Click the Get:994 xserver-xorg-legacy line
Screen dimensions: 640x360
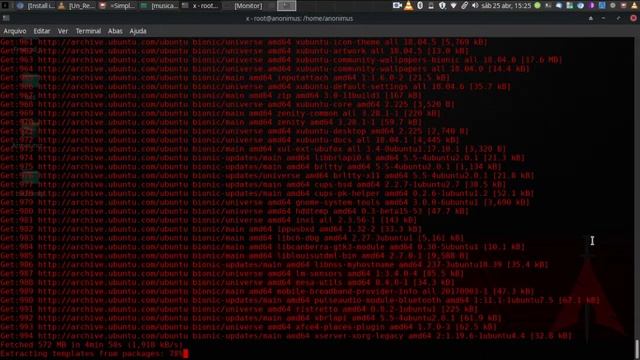(286, 336)
